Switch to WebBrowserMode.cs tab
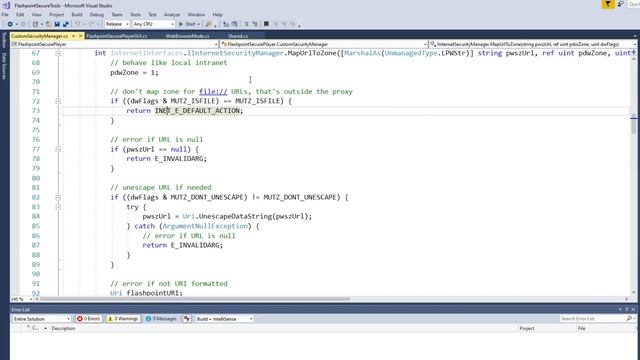This screenshot has width=640, height=360. tap(187, 36)
